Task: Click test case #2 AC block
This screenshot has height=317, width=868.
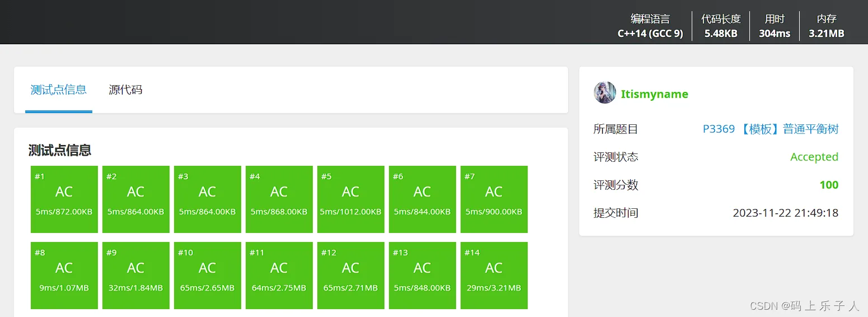Action: tap(136, 199)
